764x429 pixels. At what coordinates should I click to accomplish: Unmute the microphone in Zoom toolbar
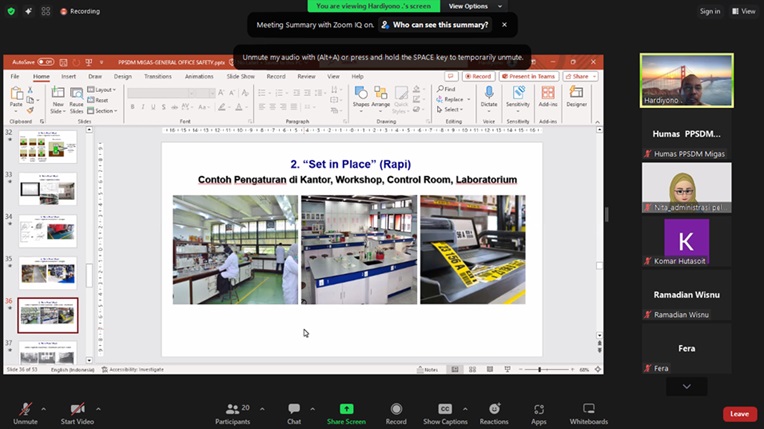[25, 413]
